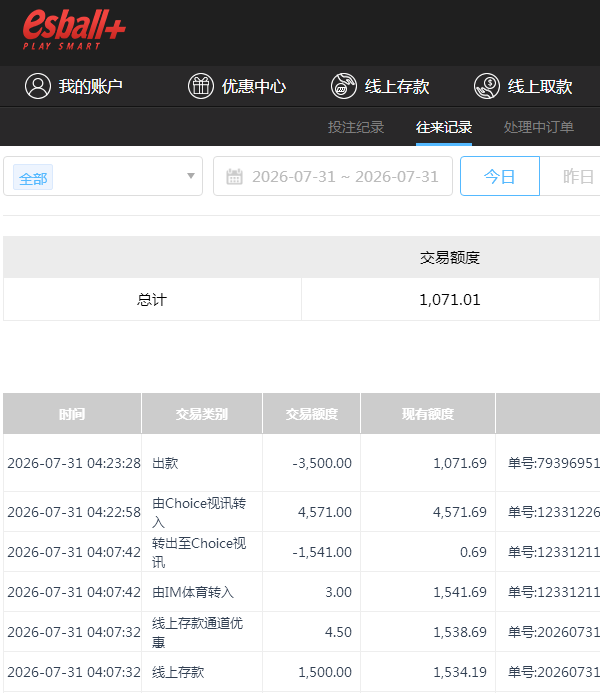
Task: Click the 线上存款 deposit icon
Action: [344, 86]
